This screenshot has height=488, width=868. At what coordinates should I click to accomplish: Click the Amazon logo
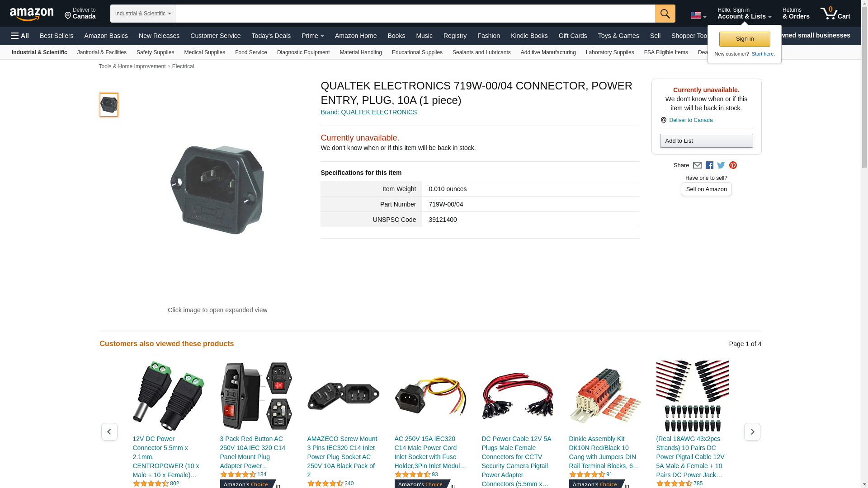click(32, 14)
